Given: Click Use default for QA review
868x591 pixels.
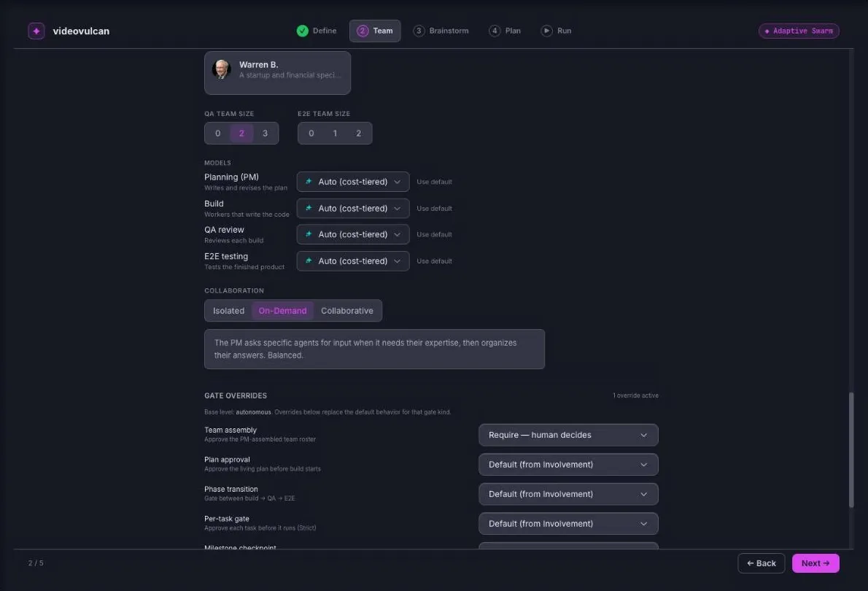Looking at the screenshot, I should coord(435,235).
